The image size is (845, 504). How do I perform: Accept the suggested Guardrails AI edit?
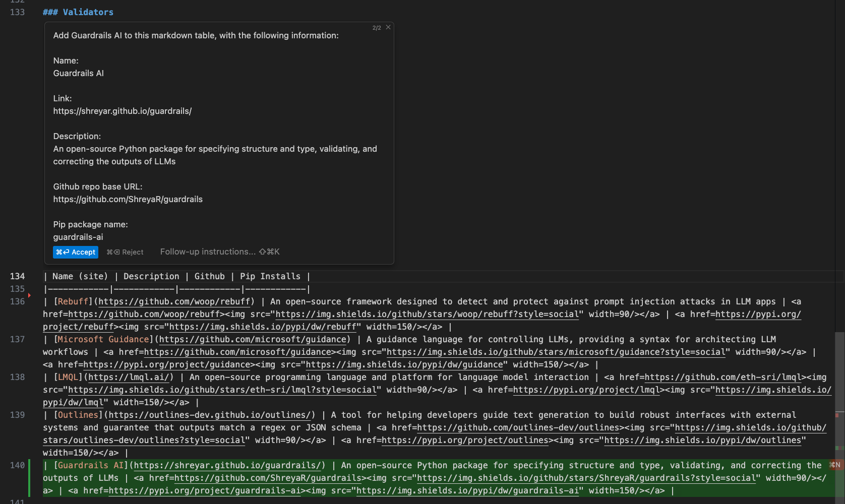(x=76, y=252)
